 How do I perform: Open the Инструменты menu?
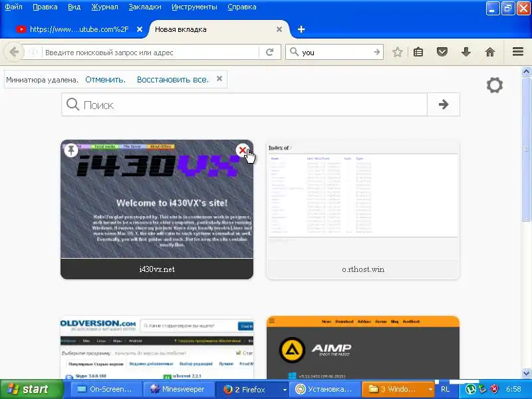click(194, 7)
